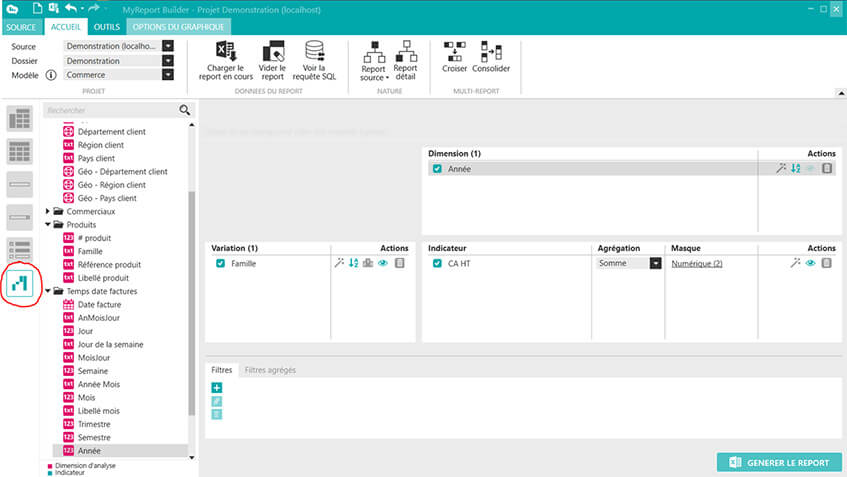Viewport: 847px width, 477px height.
Task: Click the info icon next to Modèle
Action: (x=51, y=75)
